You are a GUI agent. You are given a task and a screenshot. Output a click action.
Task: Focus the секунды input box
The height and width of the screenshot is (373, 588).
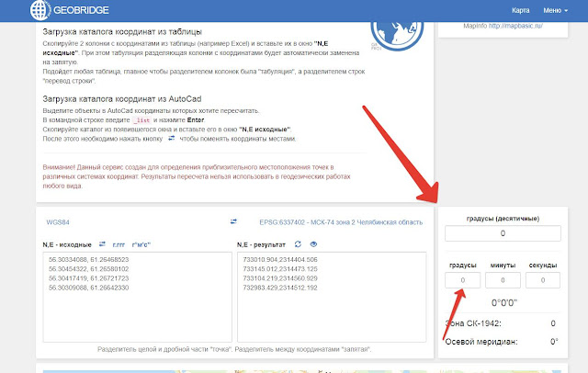pyautogui.click(x=543, y=280)
